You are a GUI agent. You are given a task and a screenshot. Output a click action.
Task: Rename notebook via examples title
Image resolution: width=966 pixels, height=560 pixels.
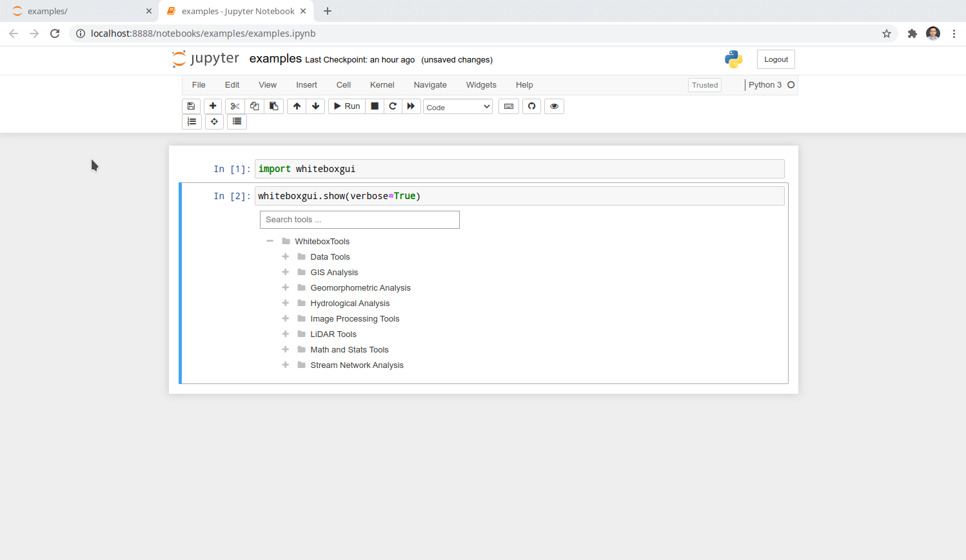click(x=275, y=59)
